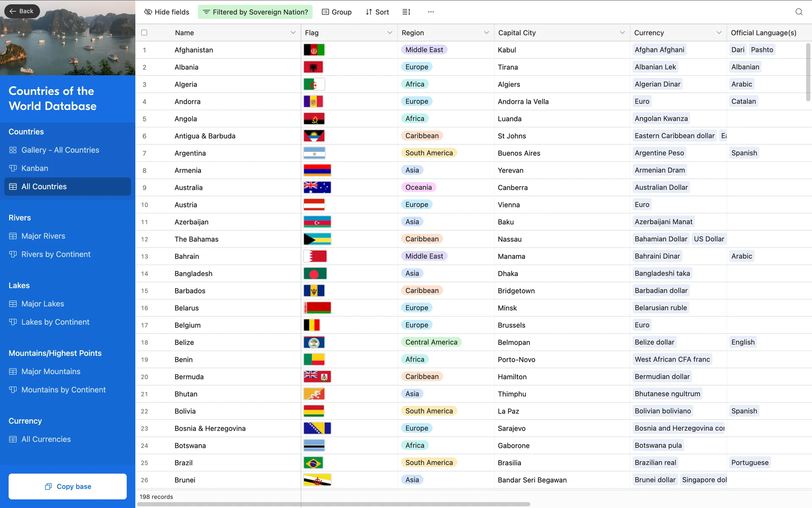Click the Back button

coord(22,11)
